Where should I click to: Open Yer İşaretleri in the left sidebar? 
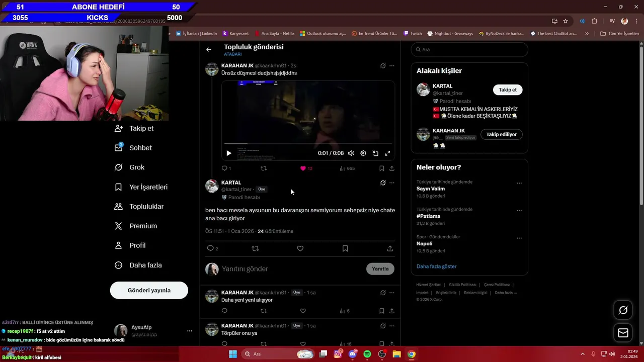(141, 187)
